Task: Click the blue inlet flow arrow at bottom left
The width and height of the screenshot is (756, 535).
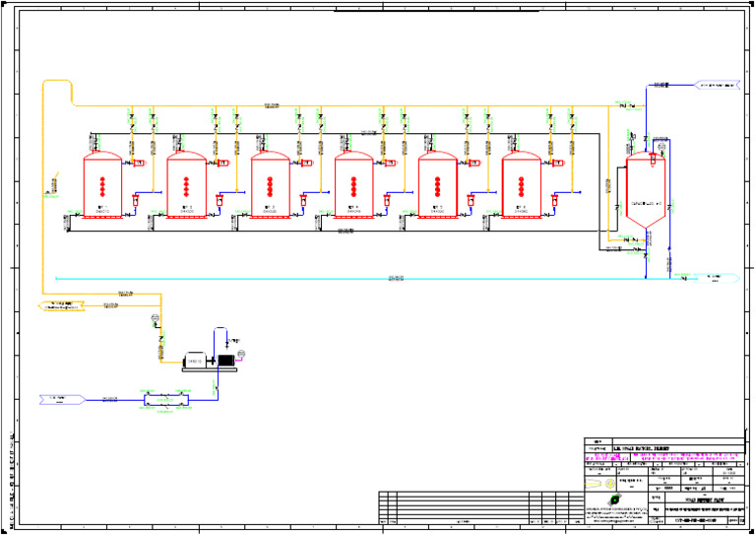Action: 63,399
